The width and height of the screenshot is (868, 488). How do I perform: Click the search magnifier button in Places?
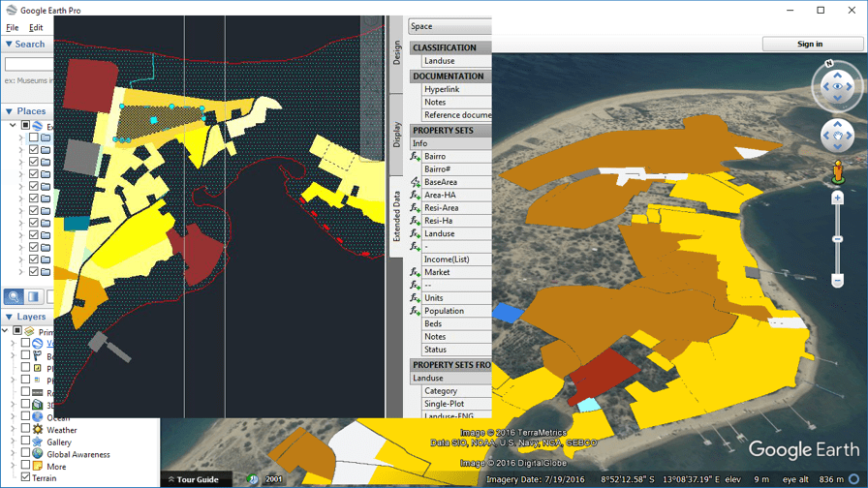tap(15, 296)
